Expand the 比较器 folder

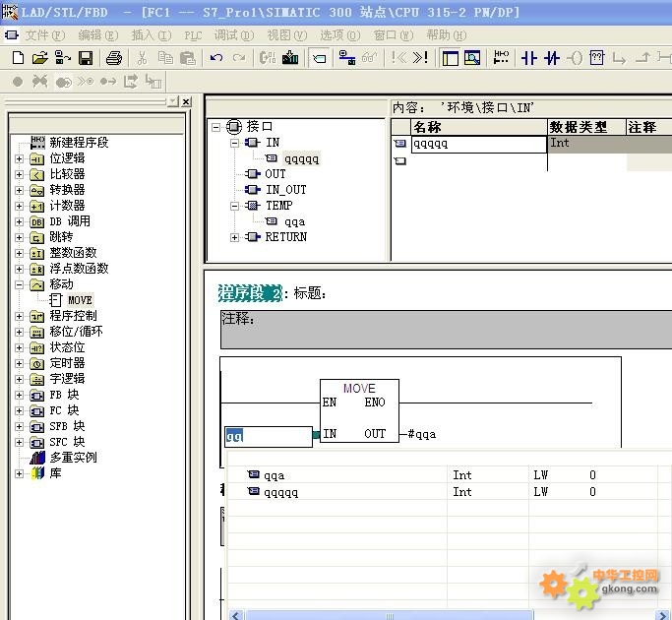19,174
